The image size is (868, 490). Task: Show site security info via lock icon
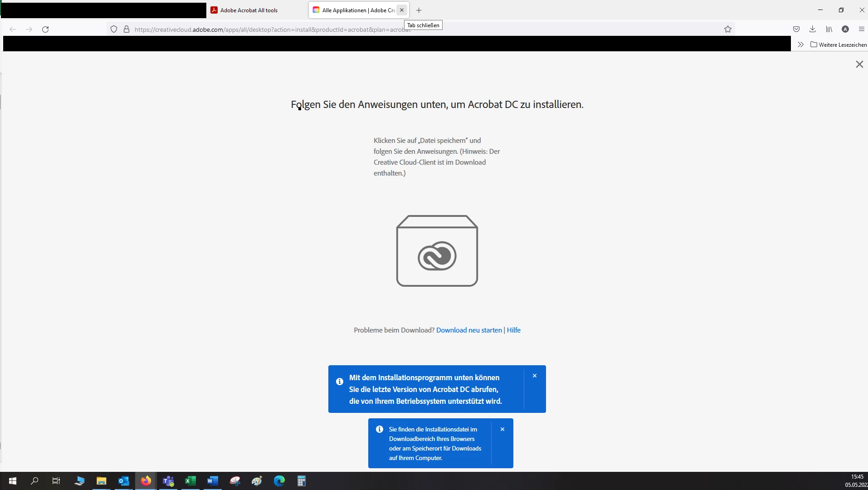tap(127, 29)
